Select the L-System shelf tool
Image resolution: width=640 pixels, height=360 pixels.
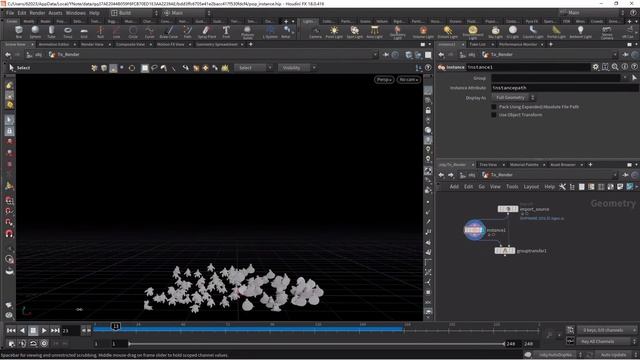[270, 31]
